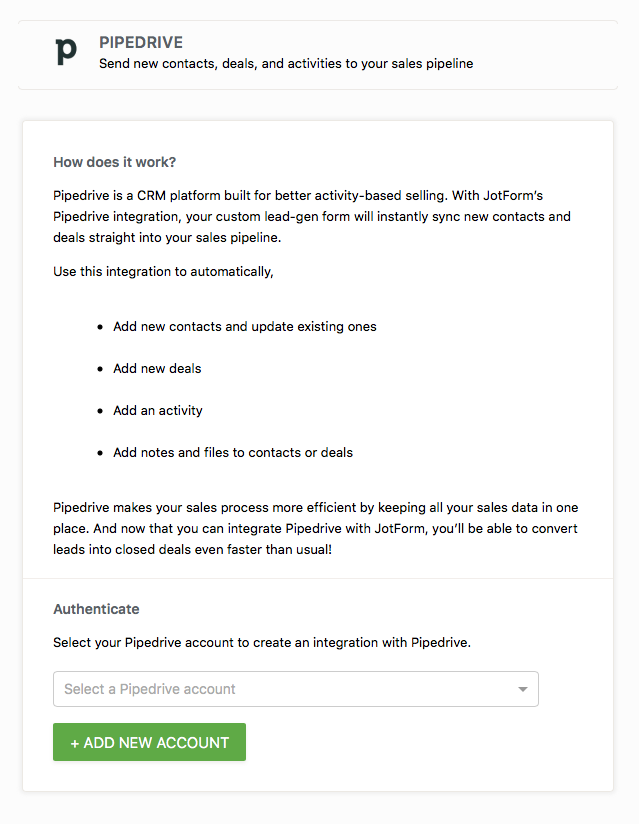The height and width of the screenshot is (824, 639).
Task: Click the bullet point before "Add an activity"
Action: click(x=100, y=411)
